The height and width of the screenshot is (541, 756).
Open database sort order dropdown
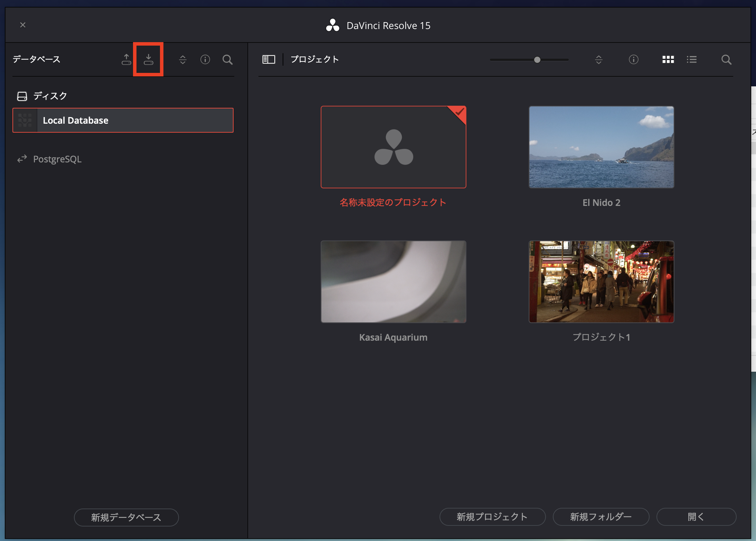tap(183, 59)
